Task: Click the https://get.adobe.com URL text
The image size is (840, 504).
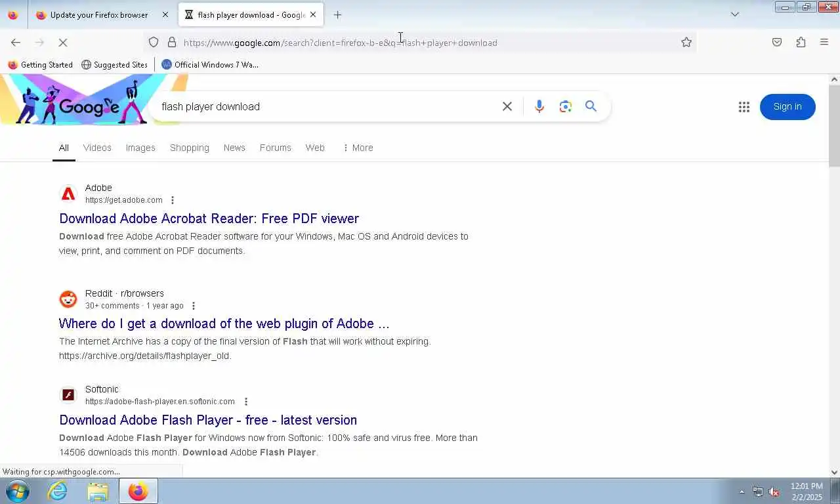Action: pos(124,200)
